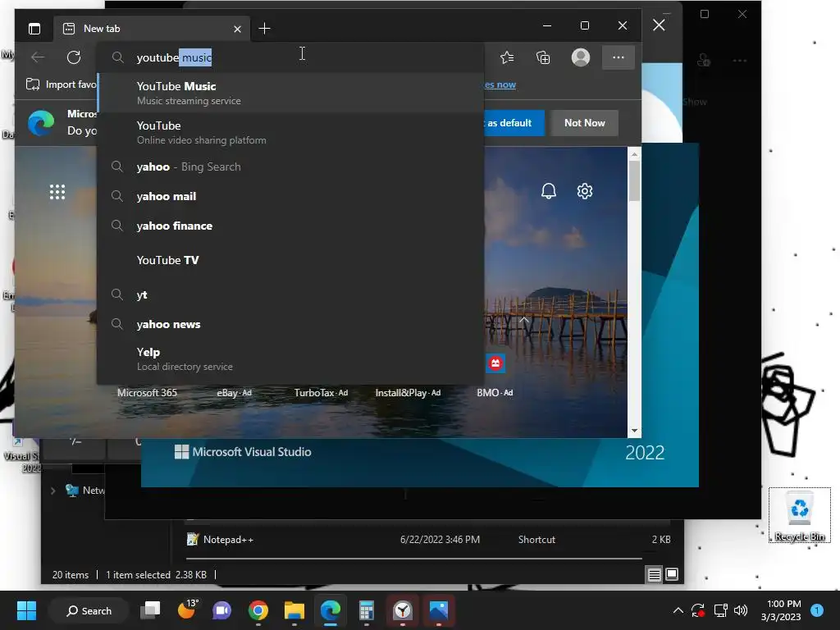
Task: Open eBay Ad quick link
Action: 234,393
